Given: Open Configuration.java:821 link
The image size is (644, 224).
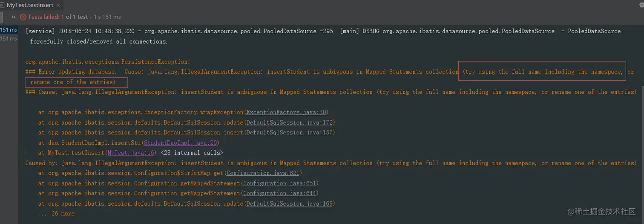Looking at the screenshot, I should [263, 173].
